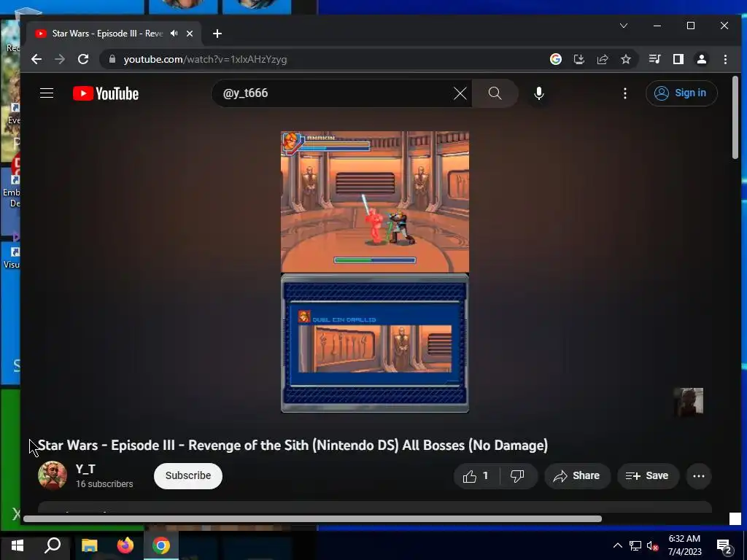The width and height of the screenshot is (747, 560).
Task: Click the channel watermark in video
Action: click(x=689, y=402)
